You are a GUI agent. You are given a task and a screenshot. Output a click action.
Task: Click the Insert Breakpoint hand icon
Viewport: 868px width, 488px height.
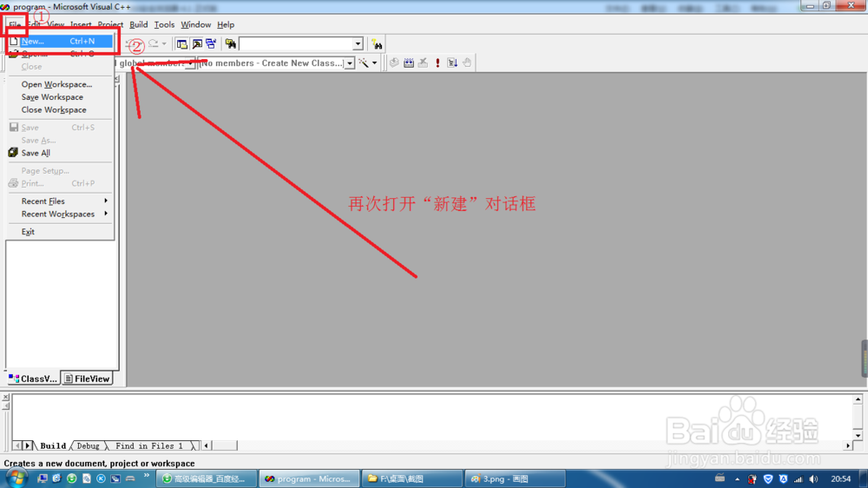(x=467, y=63)
